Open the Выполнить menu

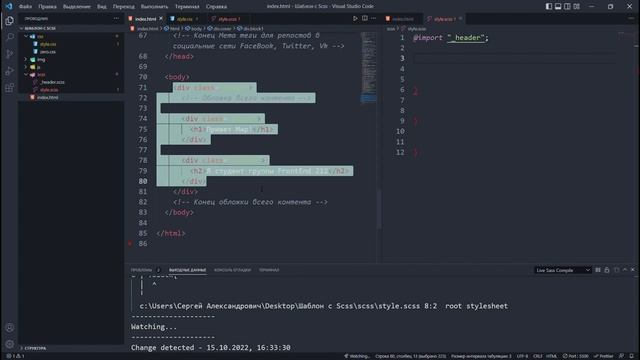click(x=154, y=7)
